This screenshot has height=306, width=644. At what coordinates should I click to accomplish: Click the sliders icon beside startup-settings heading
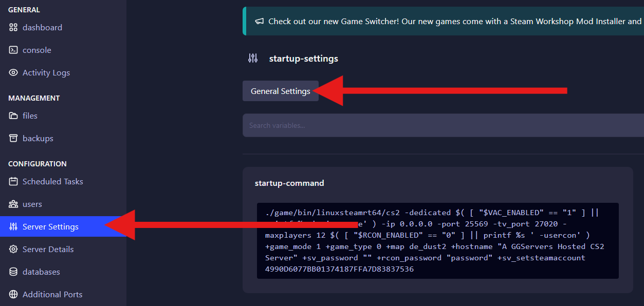253,58
